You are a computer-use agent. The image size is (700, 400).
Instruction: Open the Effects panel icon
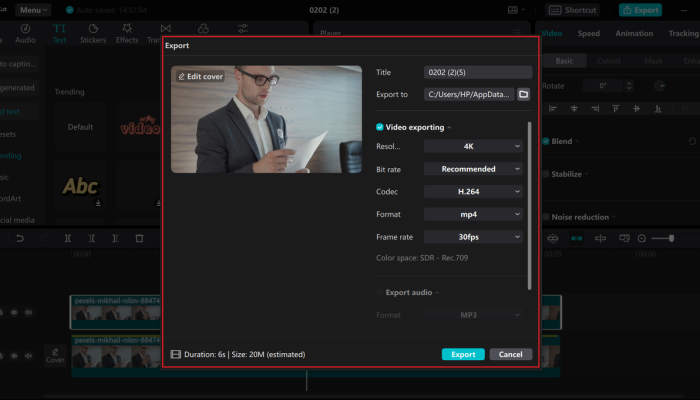pyautogui.click(x=127, y=33)
